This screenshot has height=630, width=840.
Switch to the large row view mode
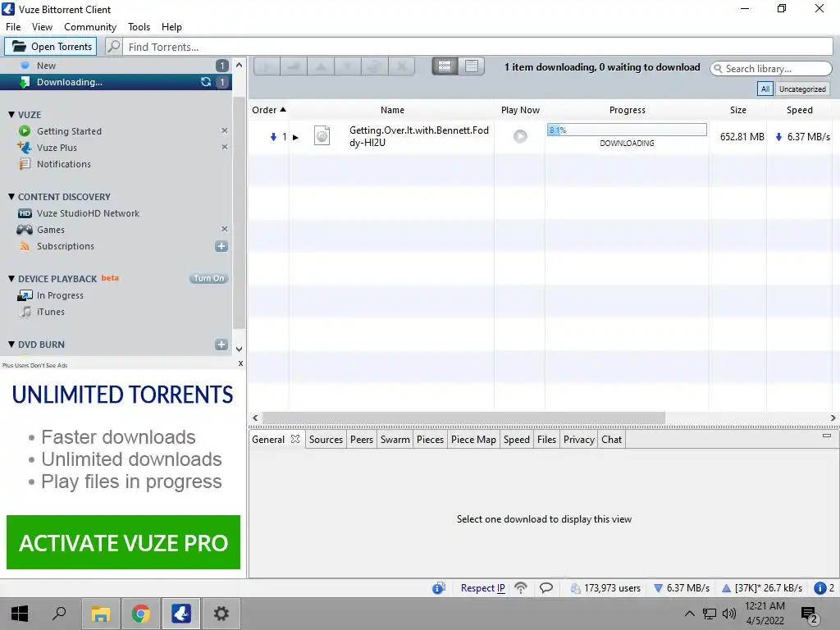(x=445, y=66)
